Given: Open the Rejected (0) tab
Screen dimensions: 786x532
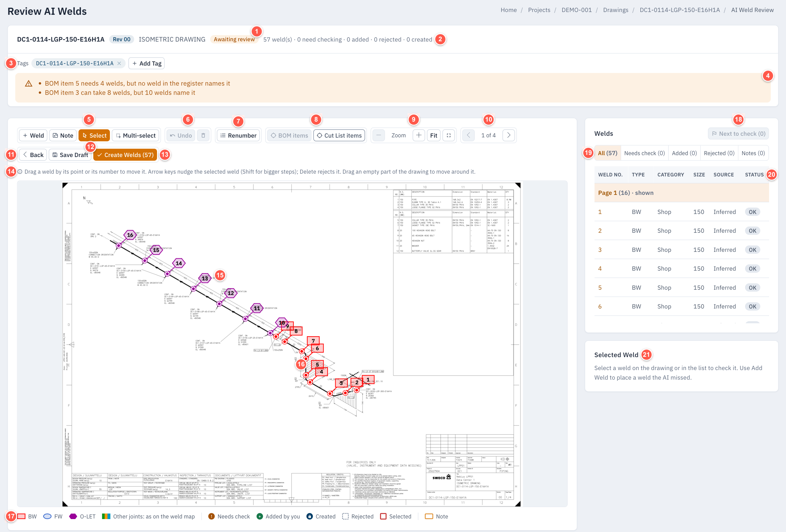Looking at the screenshot, I should (x=719, y=153).
